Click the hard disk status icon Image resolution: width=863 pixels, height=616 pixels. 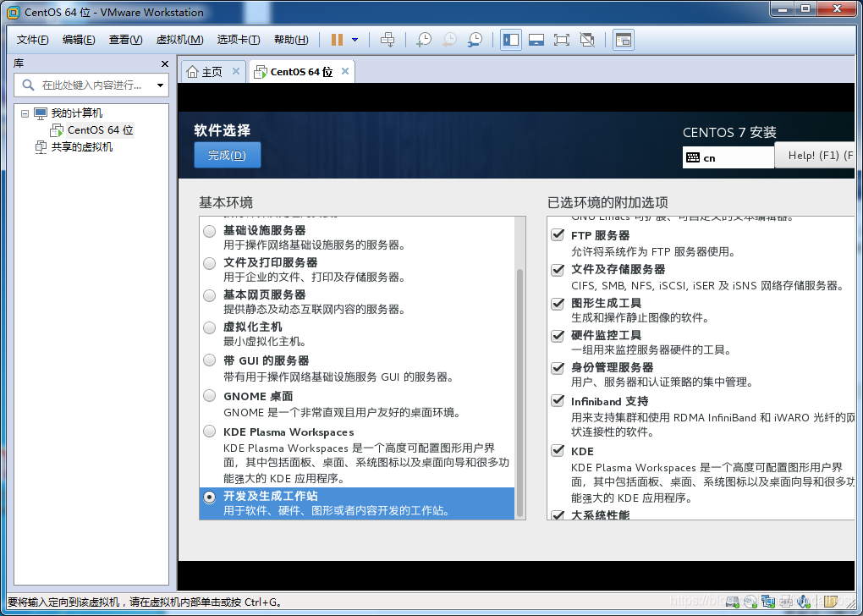tap(733, 601)
